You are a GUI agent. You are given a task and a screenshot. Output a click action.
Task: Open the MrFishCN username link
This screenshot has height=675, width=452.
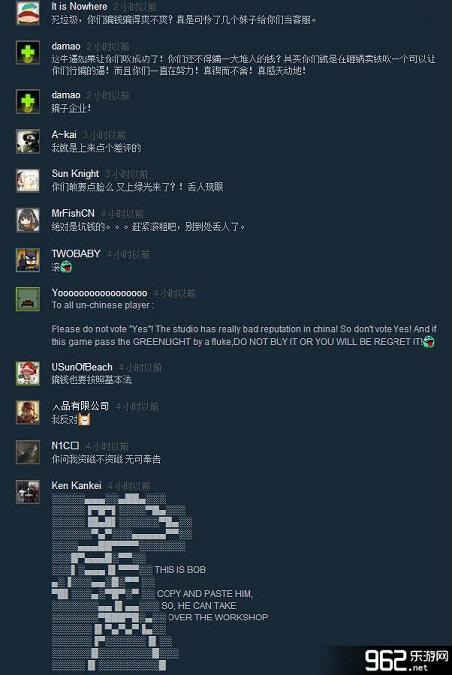coord(73,213)
